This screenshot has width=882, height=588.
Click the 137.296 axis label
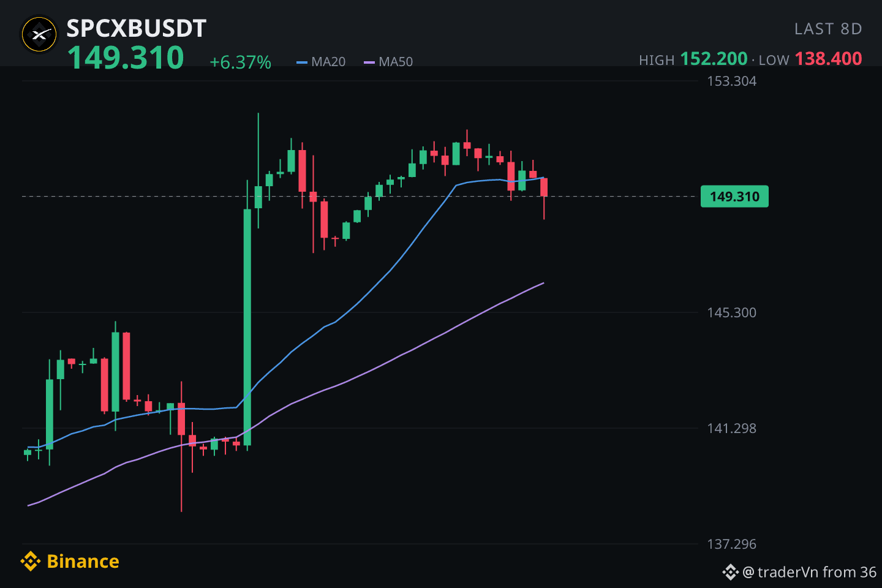coord(732,544)
